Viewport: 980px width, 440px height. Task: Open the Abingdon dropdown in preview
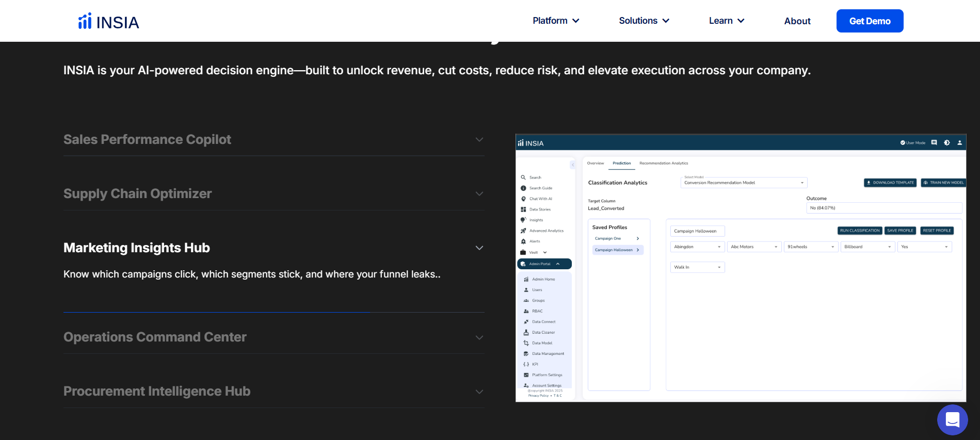click(x=697, y=247)
